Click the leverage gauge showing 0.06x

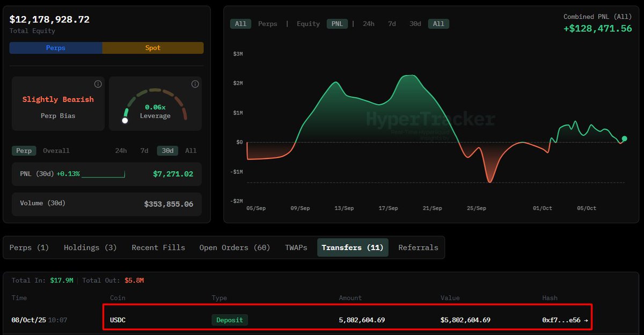click(x=155, y=105)
